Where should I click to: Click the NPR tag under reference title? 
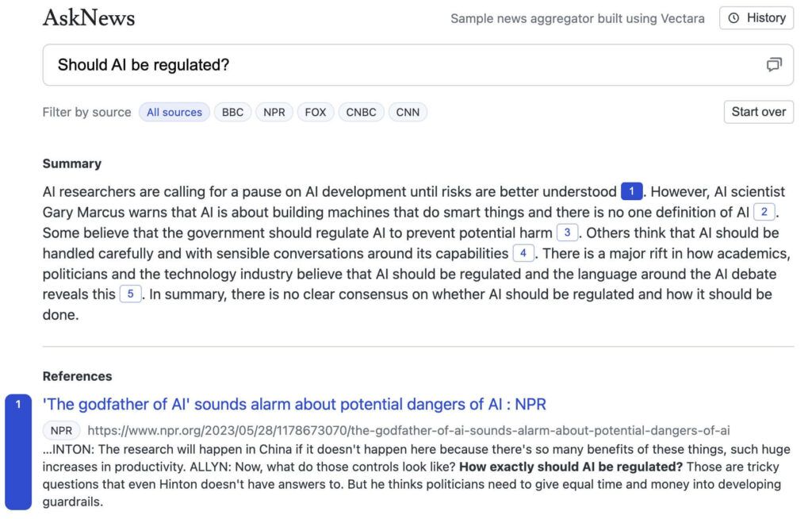(61, 431)
